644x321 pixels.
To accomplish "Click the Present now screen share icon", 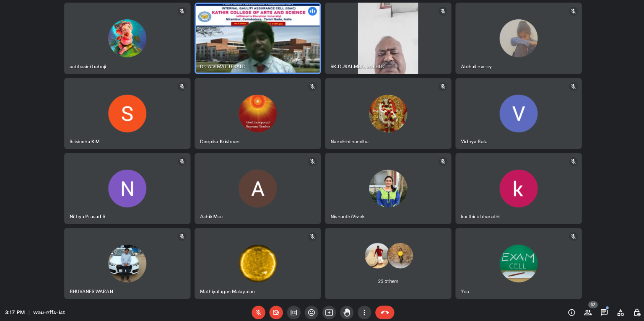I will pos(329,312).
